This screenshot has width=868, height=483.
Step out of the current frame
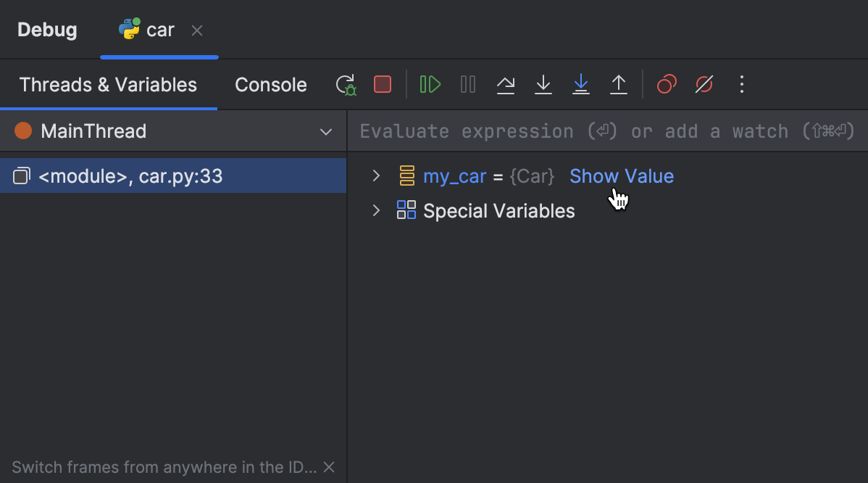click(619, 84)
